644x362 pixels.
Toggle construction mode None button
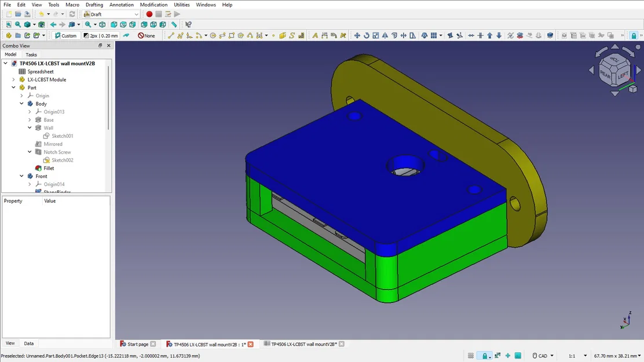pyautogui.click(x=147, y=36)
